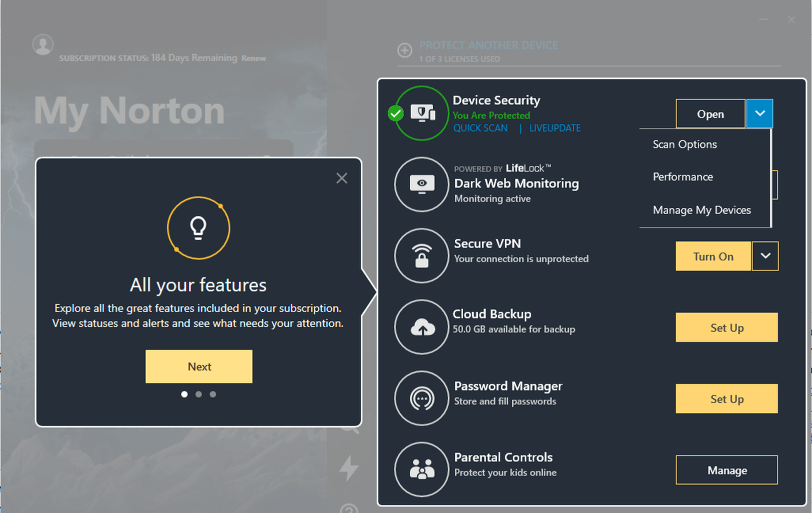Click the 'My Norton' title text
This screenshot has height=513, width=812.
pyautogui.click(x=129, y=111)
